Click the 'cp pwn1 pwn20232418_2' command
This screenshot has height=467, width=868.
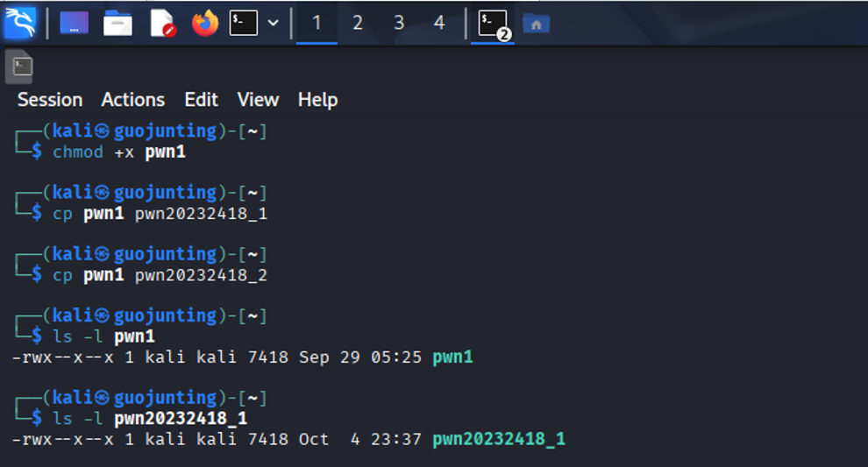click(160, 275)
